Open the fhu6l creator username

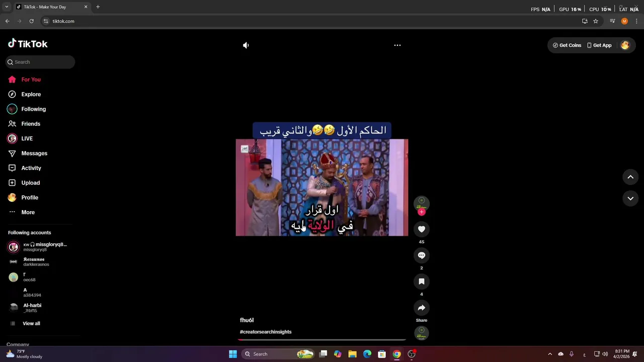tap(247, 320)
